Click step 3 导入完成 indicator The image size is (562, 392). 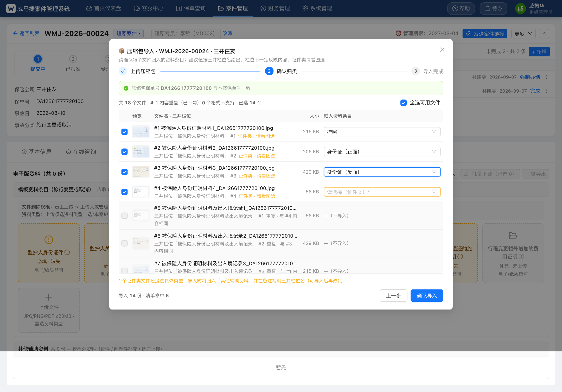click(416, 71)
